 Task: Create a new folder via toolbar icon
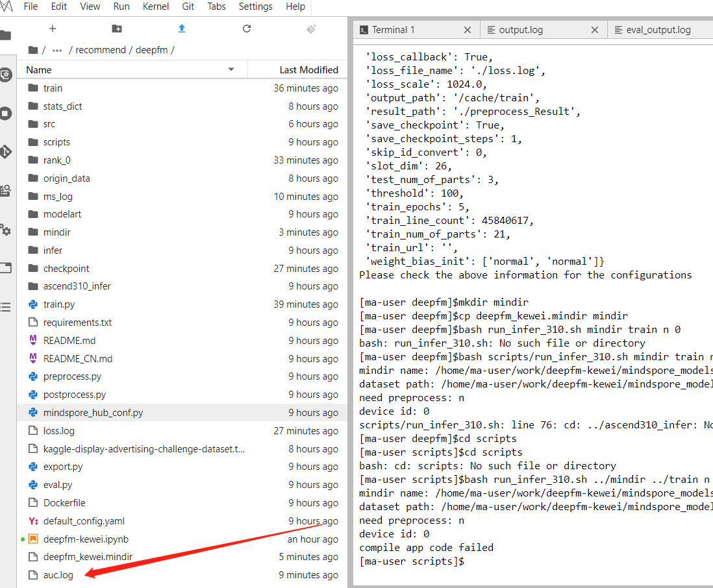click(x=117, y=29)
